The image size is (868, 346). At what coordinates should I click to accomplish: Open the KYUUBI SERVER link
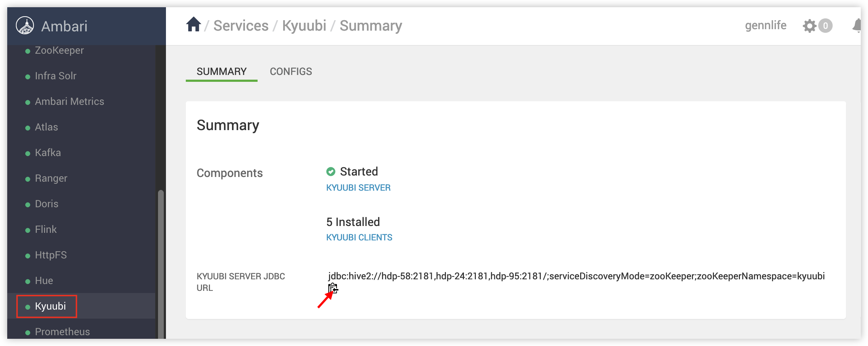(x=358, y=188)
